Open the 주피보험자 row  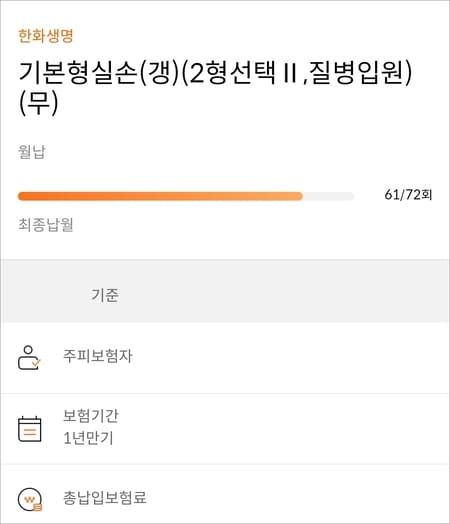click(x=225, y=358)
